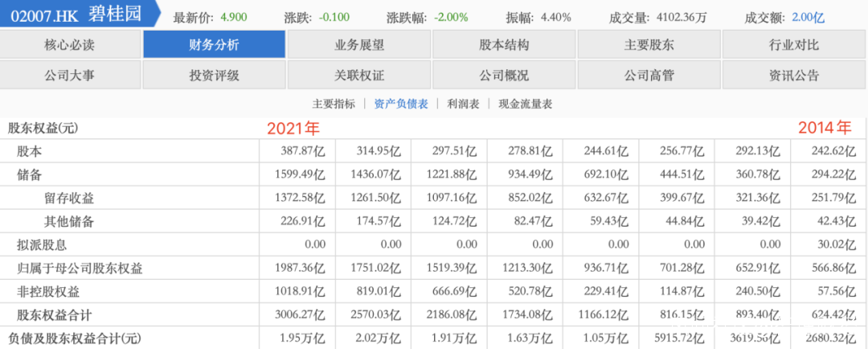The width and height of the screenshot is (868, 349).
Task: Click the 成交额 value 2.00亿
Action: 809,17
